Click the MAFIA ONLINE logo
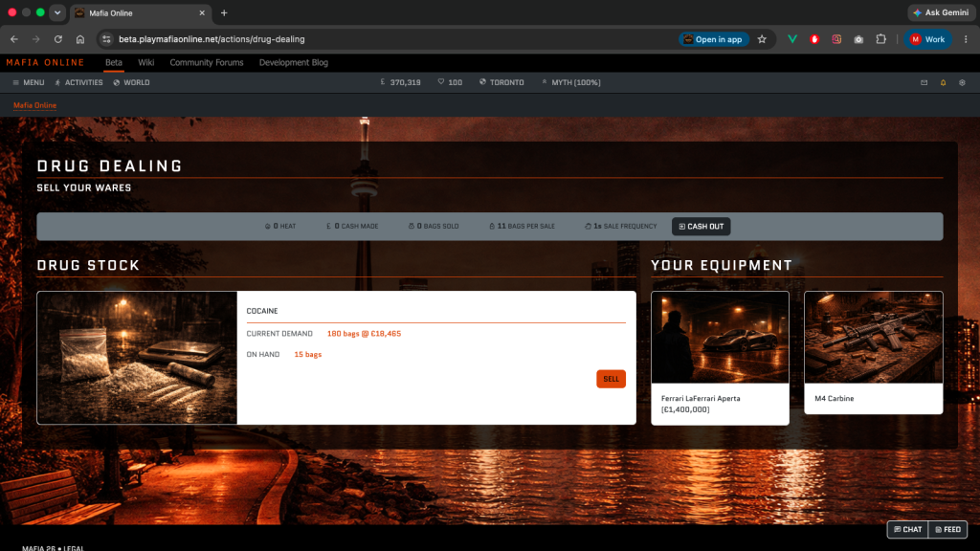This screenshot has width=980, height=551. (x=45, y=62)
